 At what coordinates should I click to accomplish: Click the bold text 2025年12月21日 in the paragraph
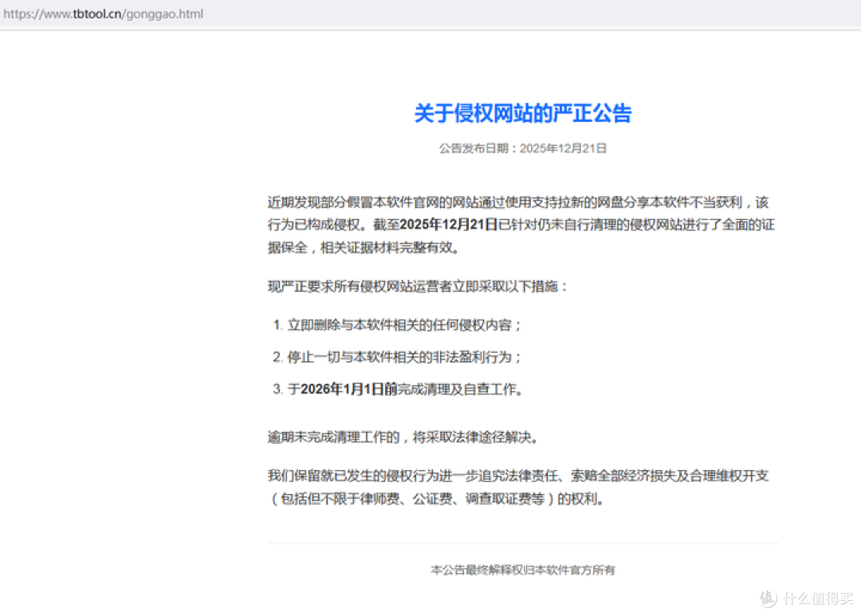tap(449, 225)
